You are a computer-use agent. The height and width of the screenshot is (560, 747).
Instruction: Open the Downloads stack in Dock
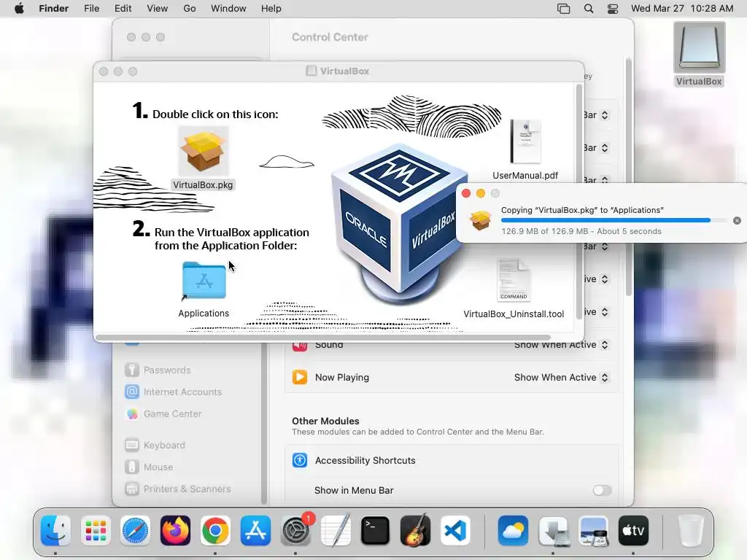click(553, 530)
